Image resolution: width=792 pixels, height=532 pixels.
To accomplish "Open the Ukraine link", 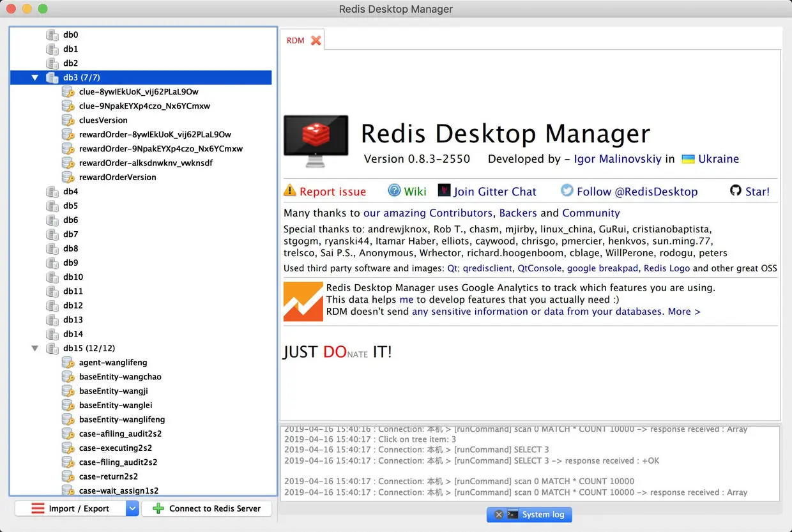I will click(x=719, y=159).
